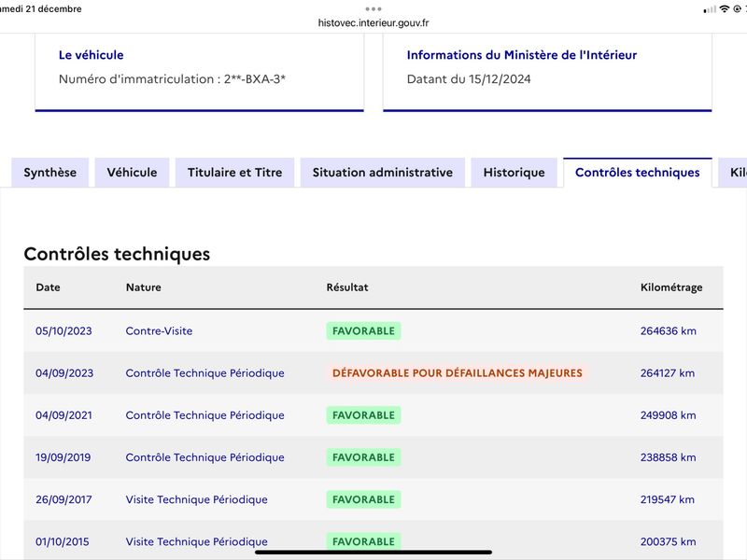The width and height of the screenshot is (747, 560).
Task: Click the date 04/09/2021
Action: tap(63, 415)
